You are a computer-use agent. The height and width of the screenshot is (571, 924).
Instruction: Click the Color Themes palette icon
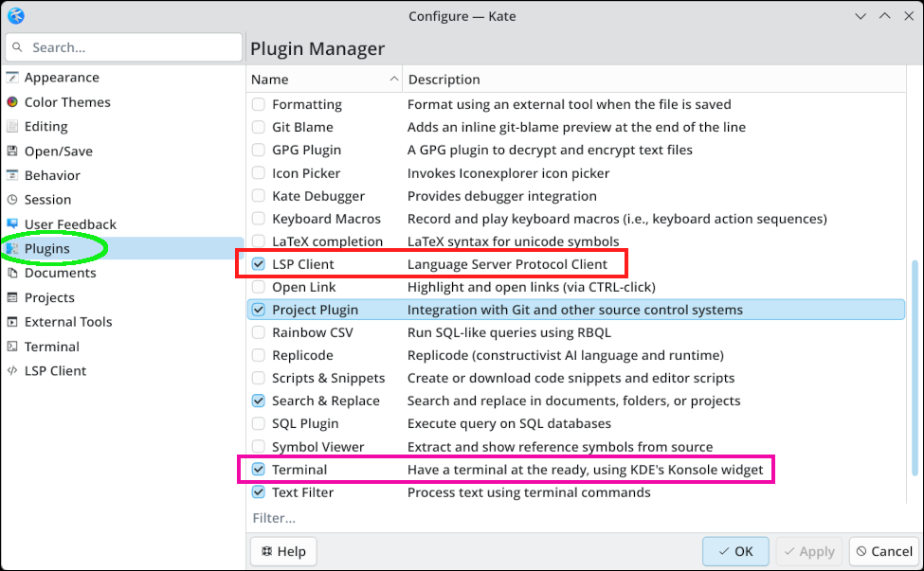(x=11, y=102)
